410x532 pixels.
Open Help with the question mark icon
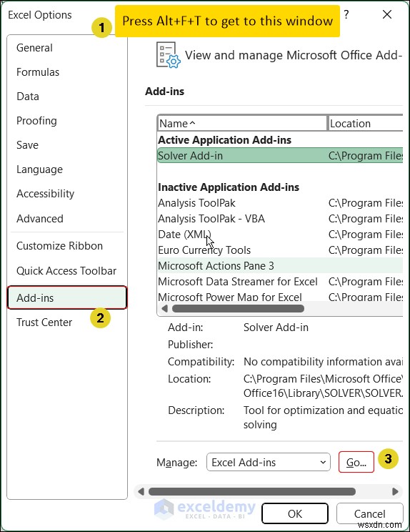point(346,14)
